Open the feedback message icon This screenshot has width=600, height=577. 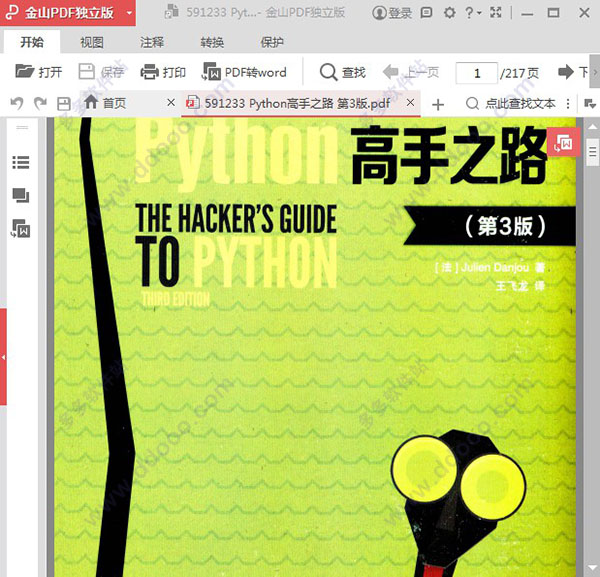[426, 13]
